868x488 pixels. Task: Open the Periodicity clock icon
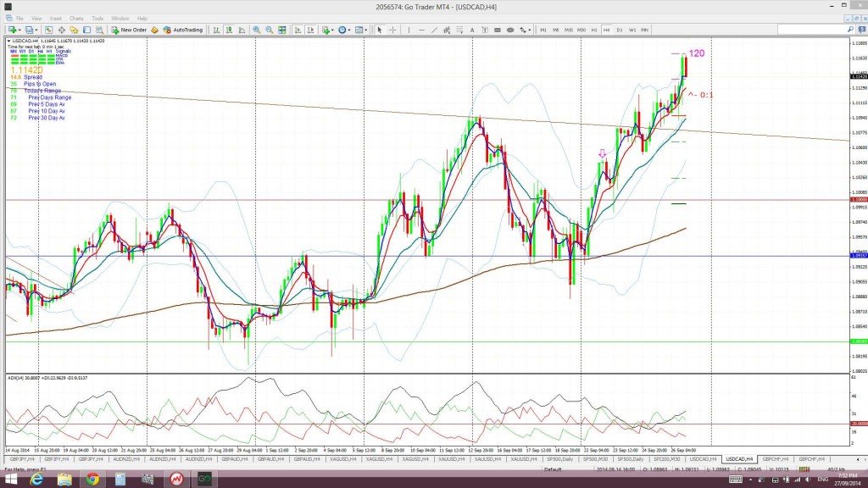tap(342, 30)
